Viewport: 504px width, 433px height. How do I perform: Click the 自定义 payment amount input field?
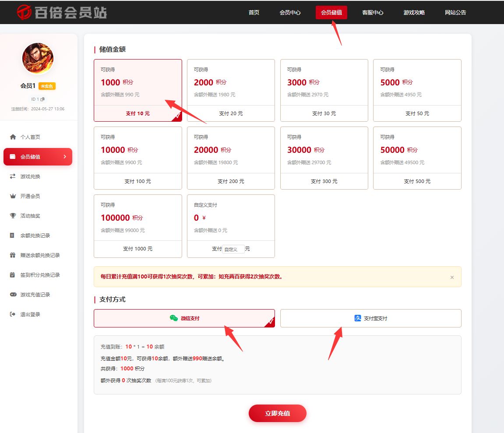pyautogui.click(x=233, y=249)
